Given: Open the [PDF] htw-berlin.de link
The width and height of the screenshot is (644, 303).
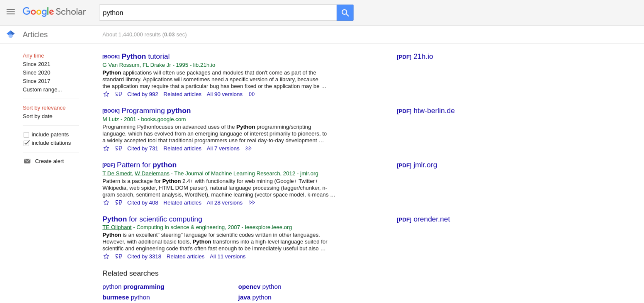Looking at the screenshot, I should (425, 111).
